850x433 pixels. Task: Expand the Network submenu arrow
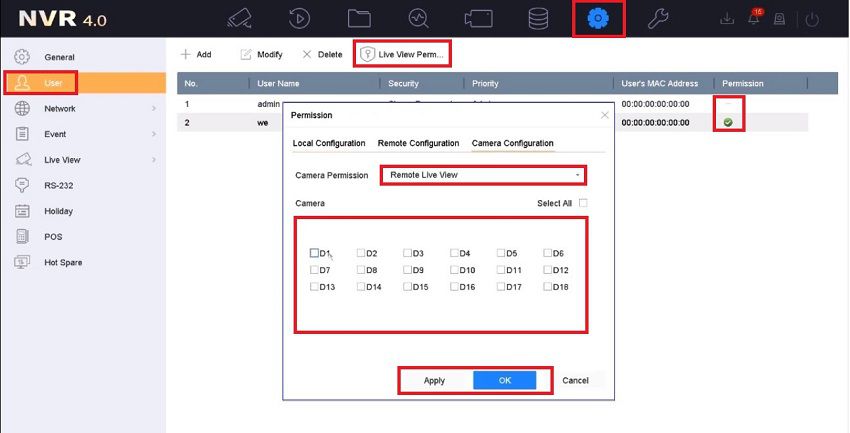154,108
